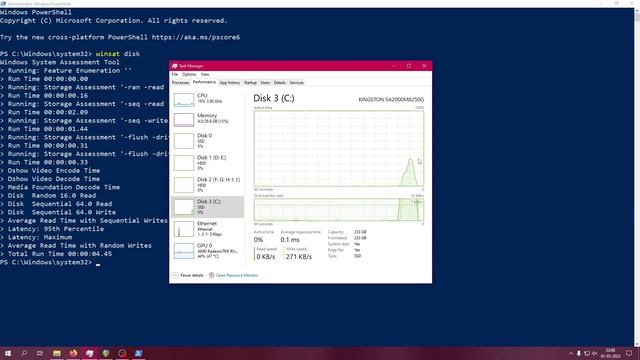Select Disk 1 (D: E:) in the sidebar
The height and width of the screenshot is (360, 640).
(x=207, y=162)
